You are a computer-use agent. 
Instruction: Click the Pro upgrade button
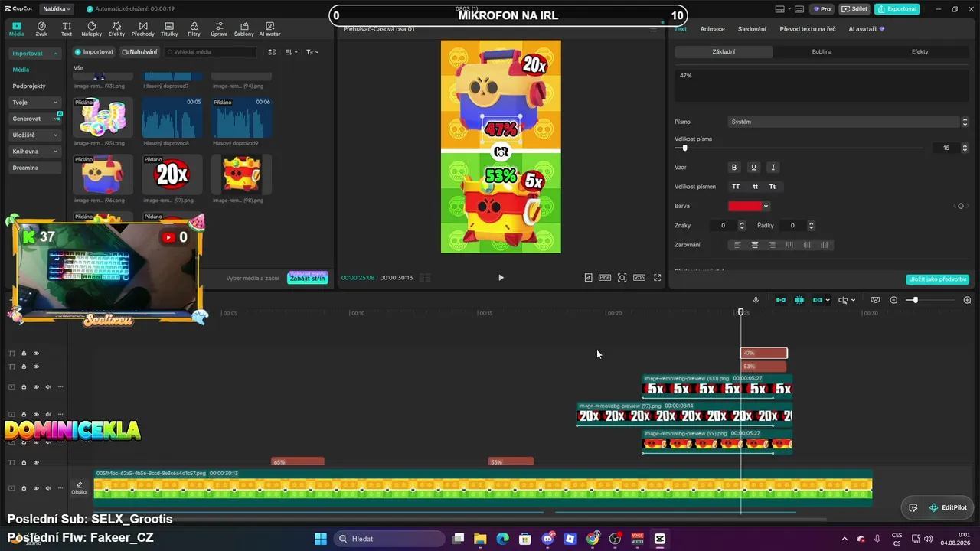coord(822,9)
